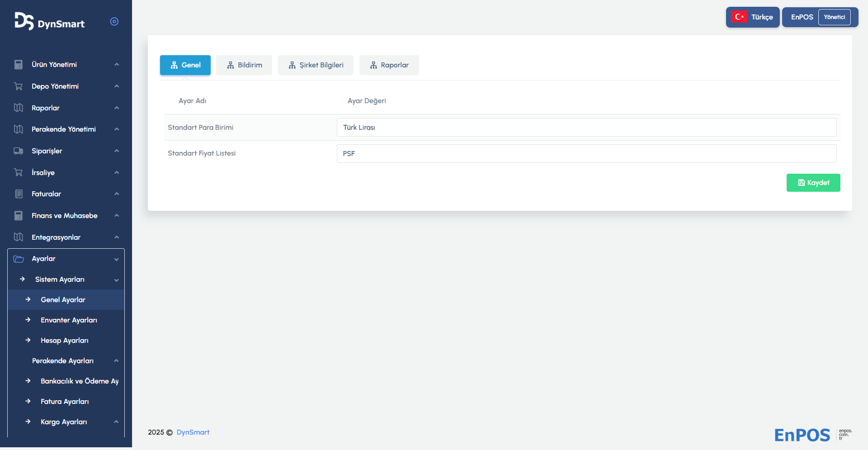This screenshot has height=450, width=868.
Task: Click the DynSmart logo icon
Action: 24,21
